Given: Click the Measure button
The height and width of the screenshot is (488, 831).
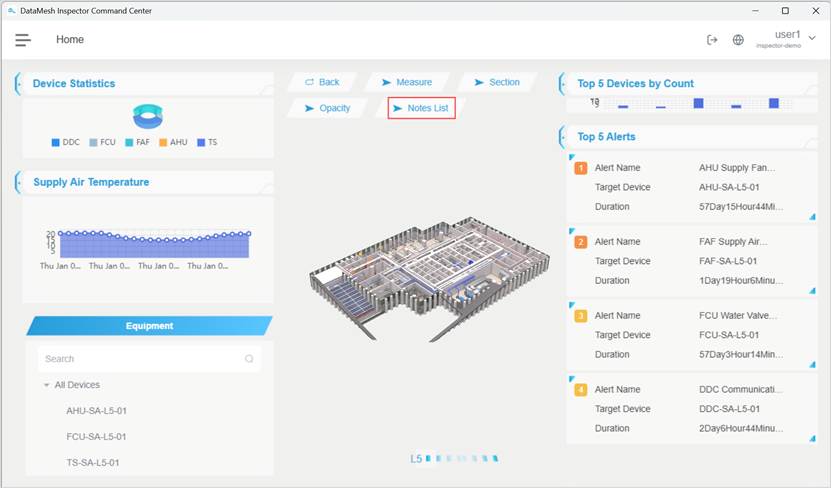Looking at the screenshot, I should 405,82.
